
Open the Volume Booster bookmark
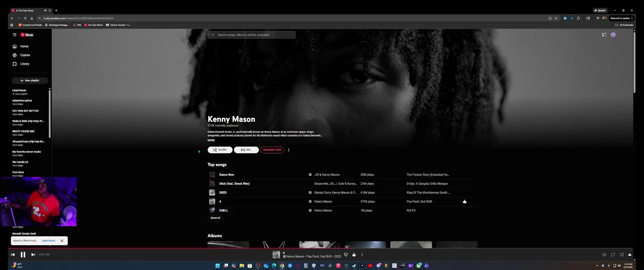(118, 25)
